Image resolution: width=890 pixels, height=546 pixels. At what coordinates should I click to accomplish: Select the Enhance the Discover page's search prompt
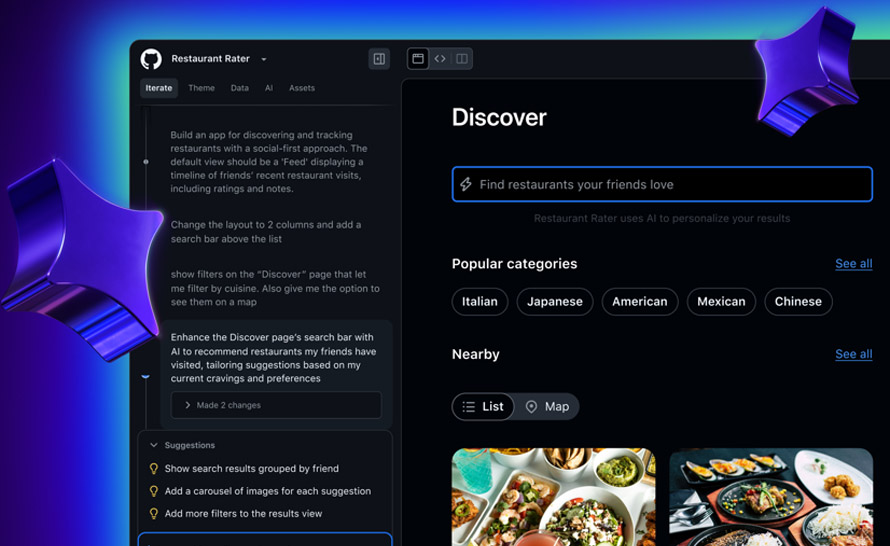coord(274,358)
